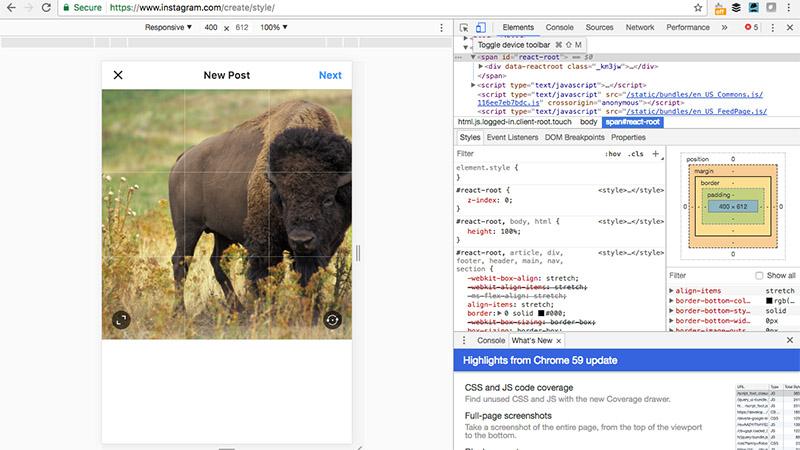800x450 pixels.
Task: Expand the div data-reactroot node
Action: pyautogui.click(x=482, y=66)
